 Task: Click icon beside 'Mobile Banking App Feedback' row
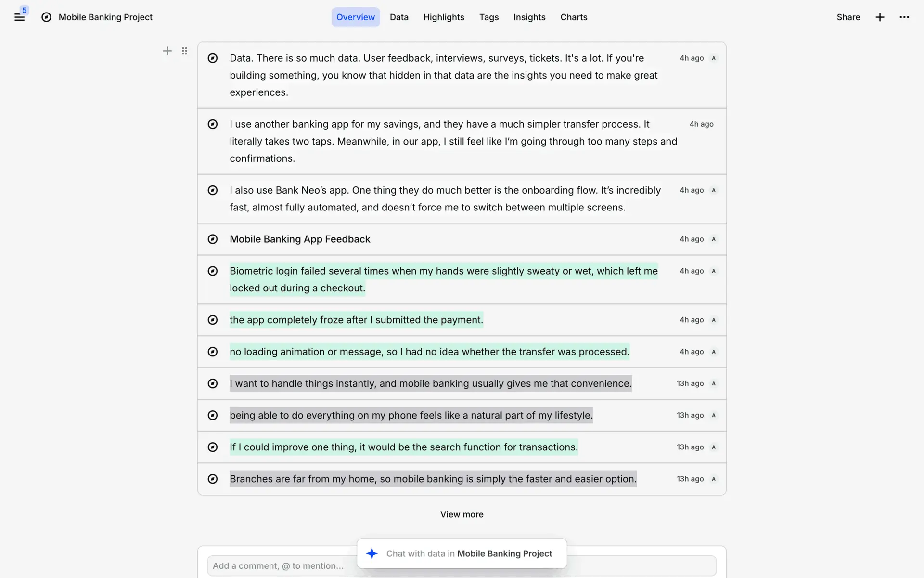(213, 239)
